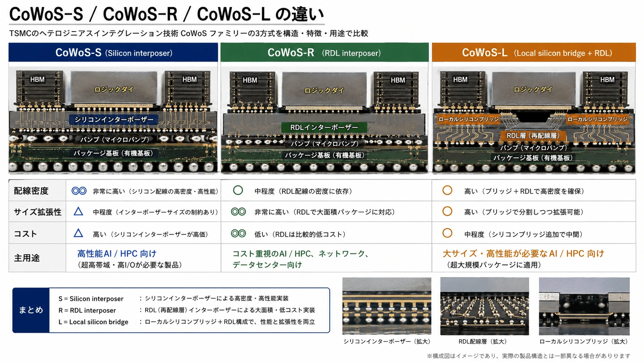This screenshot has height=362, width=644.
Task: Open the シリコンインターポーザー(拡大) thumbnail image
Action: click(387, 306)
